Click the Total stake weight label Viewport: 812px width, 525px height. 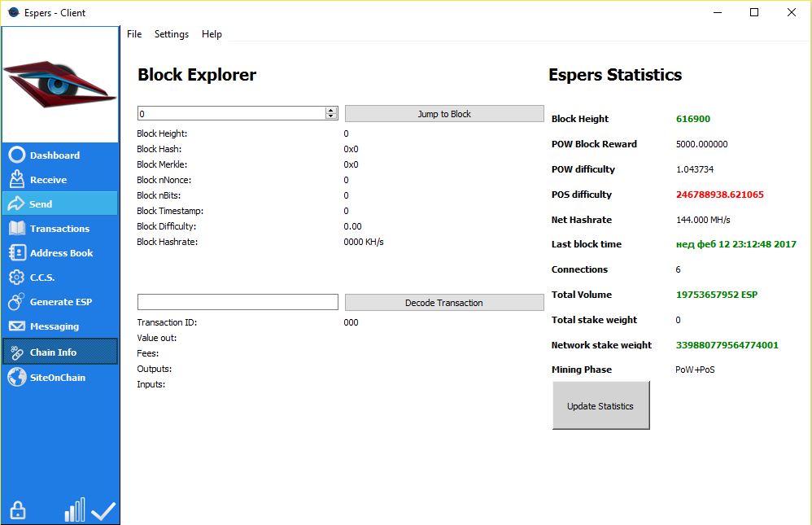594,320
